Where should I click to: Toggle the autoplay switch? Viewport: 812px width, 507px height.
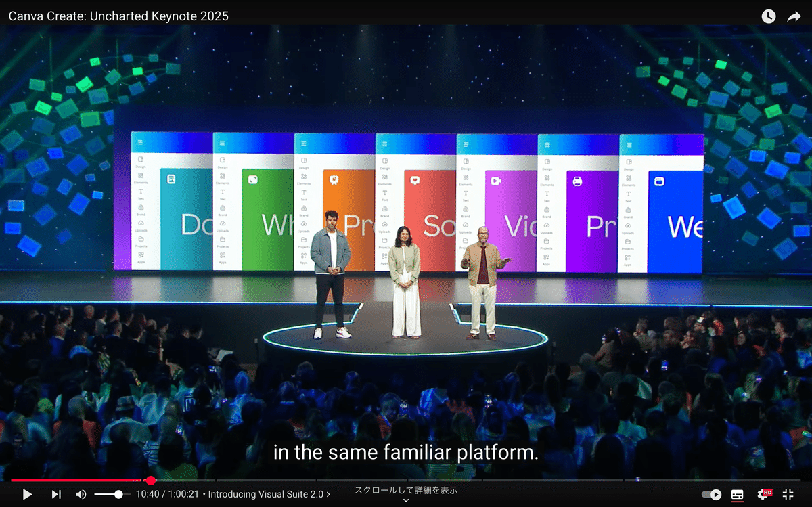[x=711, y=495]
